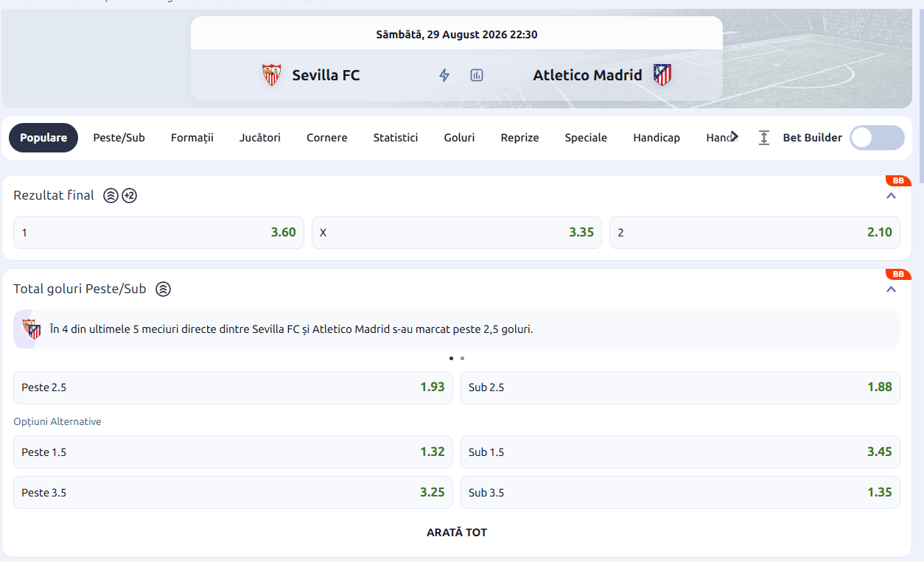Bet on 2 at odds 2.10
The height and width of the screenshot is (562, 924).
[755, 233]
